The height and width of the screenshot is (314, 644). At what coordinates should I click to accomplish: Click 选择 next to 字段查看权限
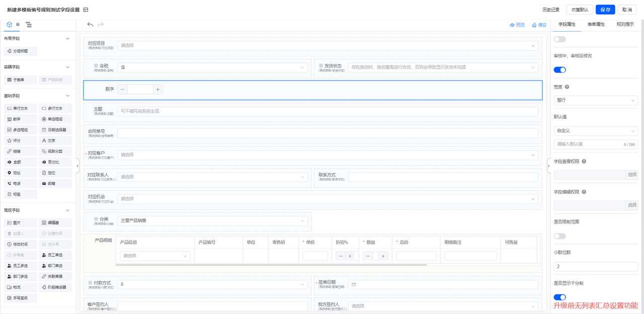click(632, 175)
